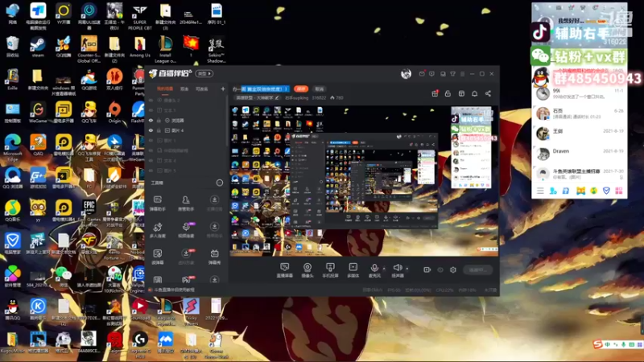Open the 类型 mode selector beside the logo
The height and width of the screenshot is (362, 644).
point(204,73)
